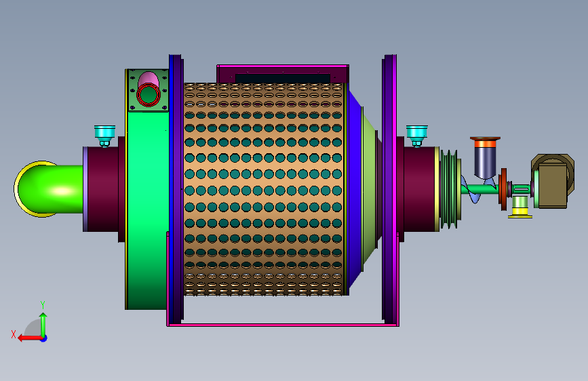Image resolution: width=588 pixels, height=381 pixels.
Task: Select the bright green elbow pipe
Action: [49, 189]
